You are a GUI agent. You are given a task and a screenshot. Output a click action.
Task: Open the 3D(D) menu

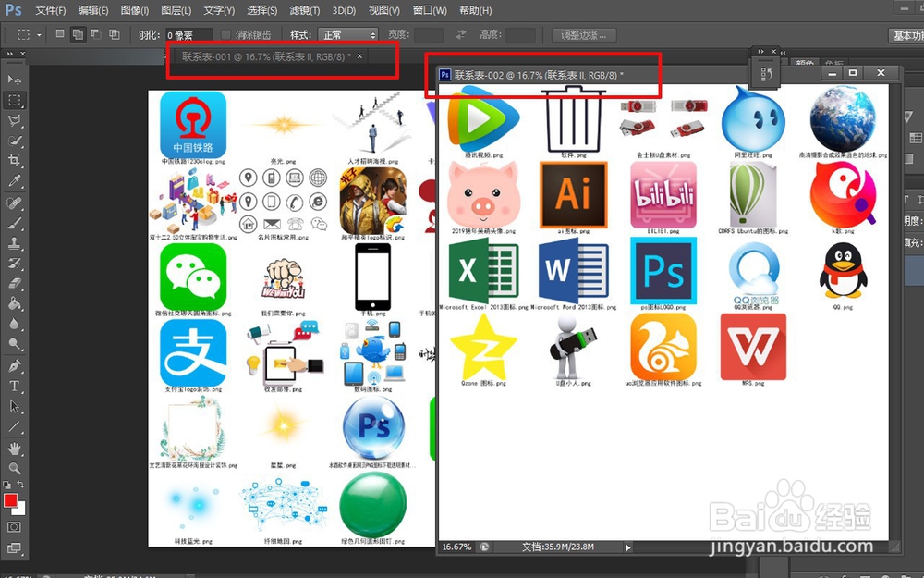click(344, 10)
